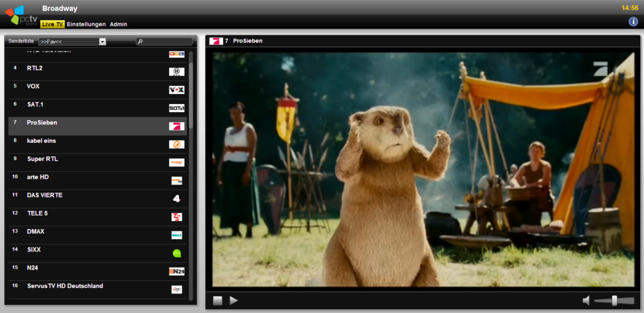Screen dimensions: 644x313
Task: Select channel kabel eins
Action: [97, 144]
